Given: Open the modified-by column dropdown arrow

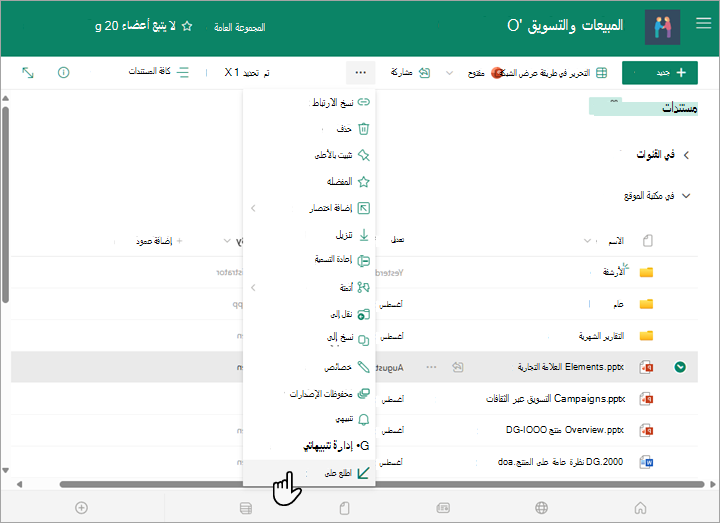Looking at the screenshot, I should click(x=227, y=241).
